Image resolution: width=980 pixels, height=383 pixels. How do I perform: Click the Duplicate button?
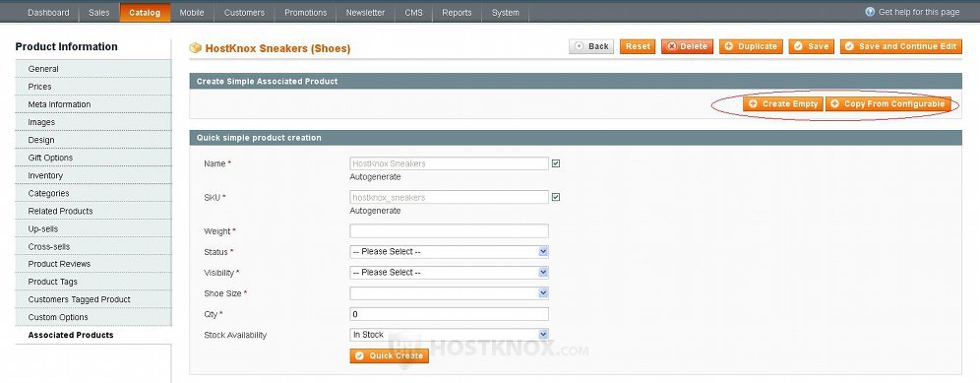[751, 46]
